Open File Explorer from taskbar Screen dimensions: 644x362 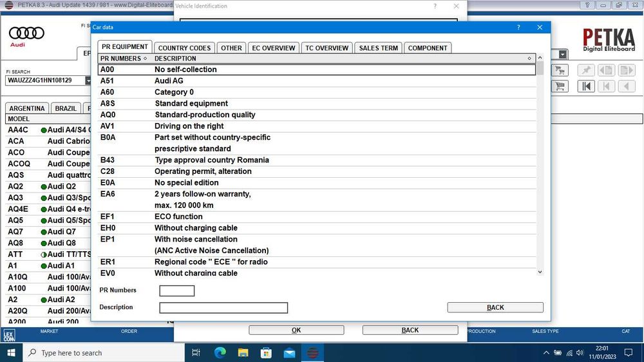pyautogui.click(x=243, y=352)
